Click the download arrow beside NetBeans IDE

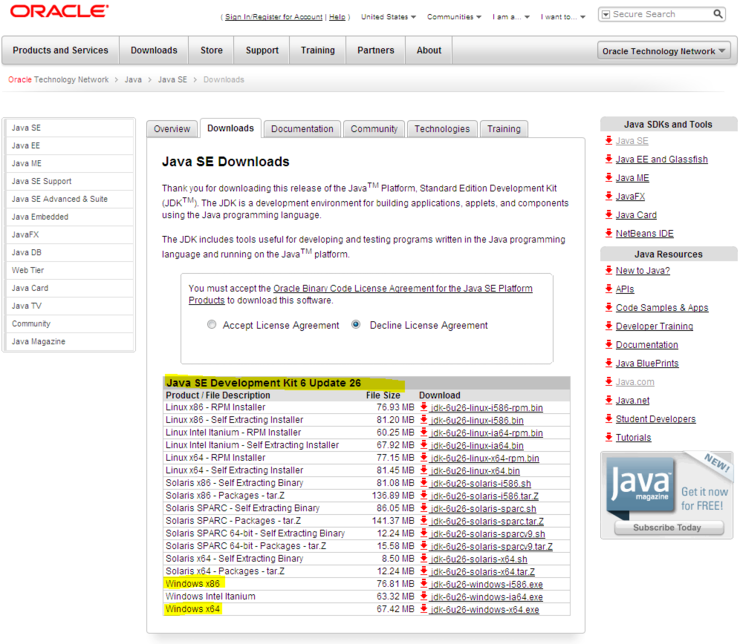click(x=609, y=233)
